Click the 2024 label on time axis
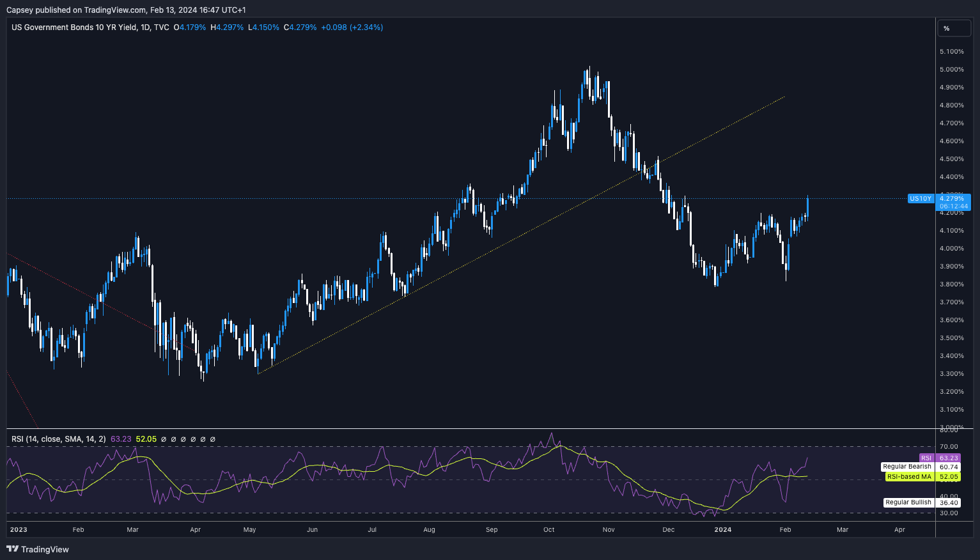 723,529
